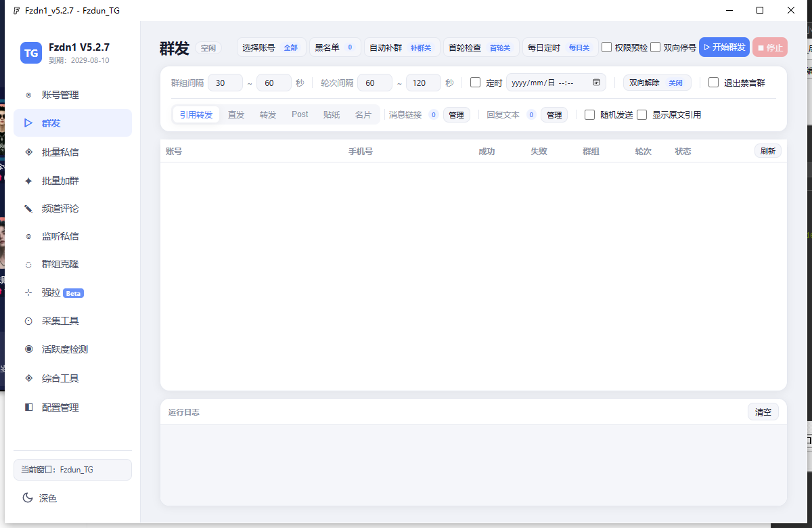Open 活跃度检测 in the sidebar
Image resolution: width=812 pixels, height=528 pixels.
pyautogui.click(x=72, y=349)
